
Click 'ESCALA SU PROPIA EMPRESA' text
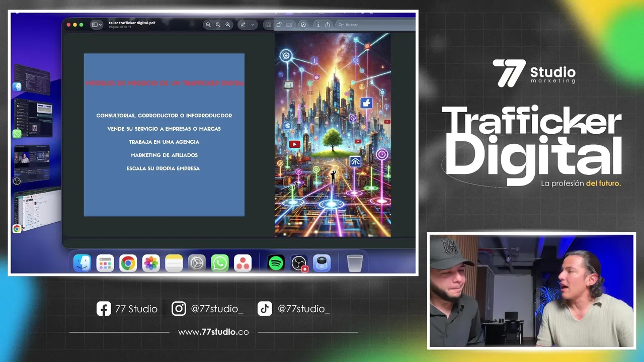click(164, 168)
